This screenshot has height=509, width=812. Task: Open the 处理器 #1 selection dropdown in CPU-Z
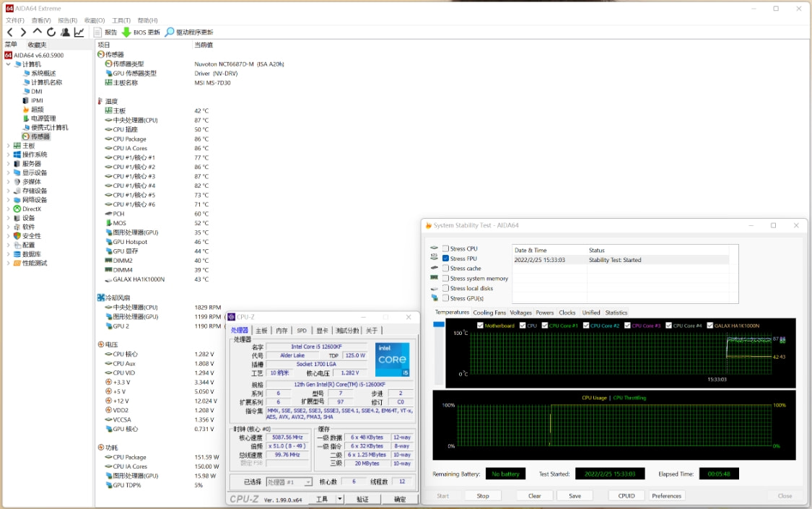[x=289, y=482]
